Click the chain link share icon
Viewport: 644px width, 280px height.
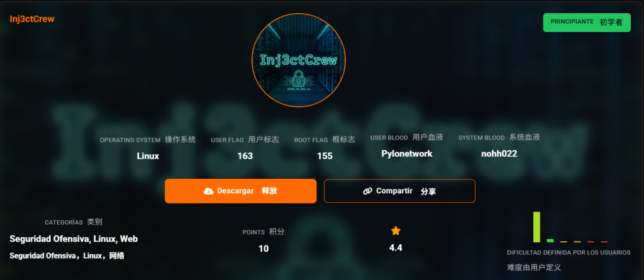click(x=367, y=191)
